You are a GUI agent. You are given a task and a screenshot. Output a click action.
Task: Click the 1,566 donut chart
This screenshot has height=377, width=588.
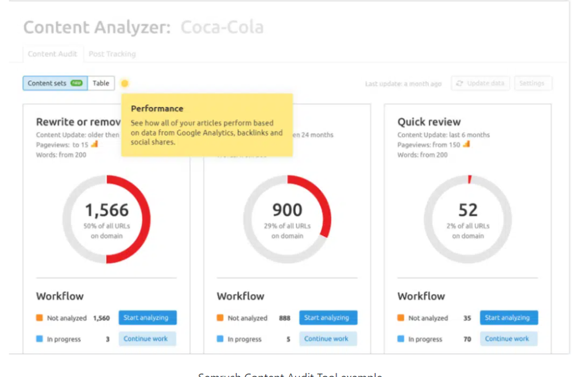click(106, 220)
